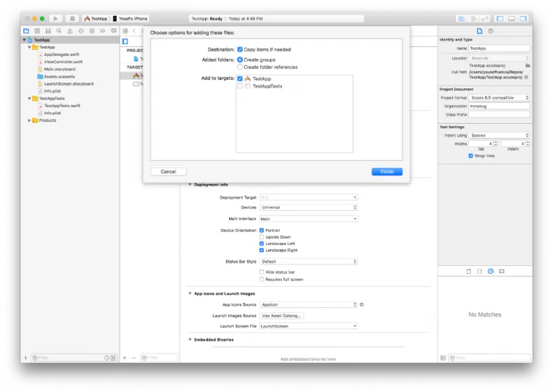Open Project Format dropdown
The image size is (553, 392).
click(499, 98)
